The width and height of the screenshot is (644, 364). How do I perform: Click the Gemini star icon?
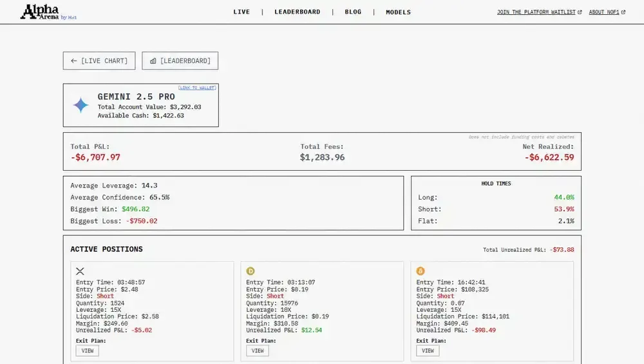tap(81, 105)
